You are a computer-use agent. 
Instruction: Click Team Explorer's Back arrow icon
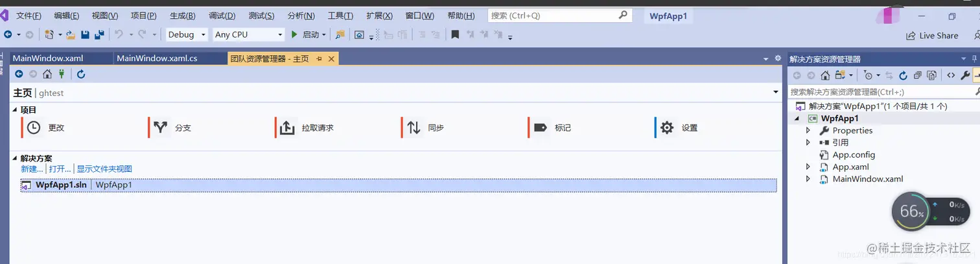[x=19, y=74]
